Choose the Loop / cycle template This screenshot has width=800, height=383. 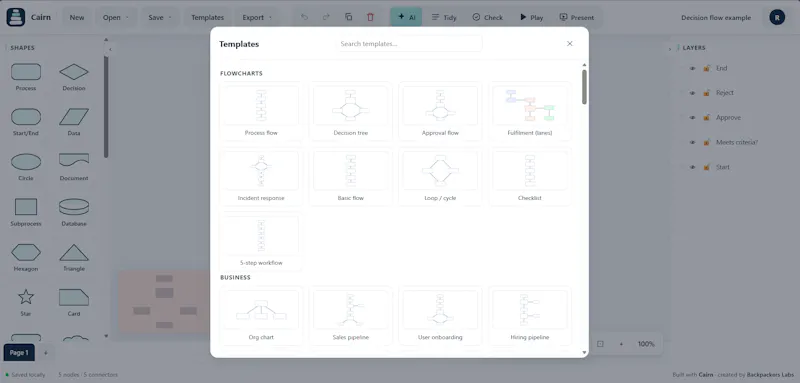pyautogui.click(x=440, y=176)
